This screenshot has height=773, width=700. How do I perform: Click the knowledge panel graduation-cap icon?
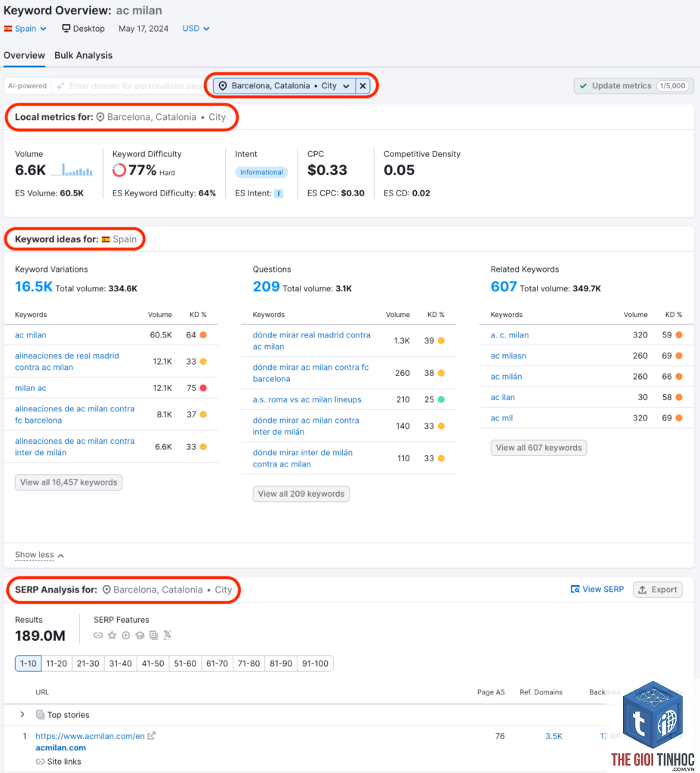click(x=140, y=636)
